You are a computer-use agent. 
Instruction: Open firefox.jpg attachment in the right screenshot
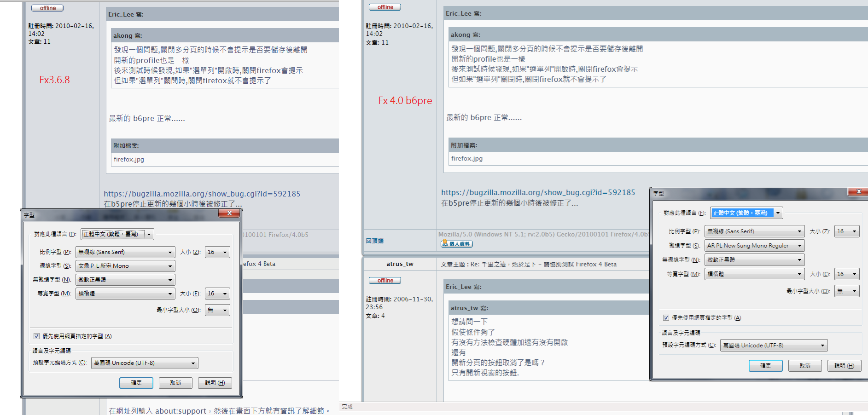[467, 159]
